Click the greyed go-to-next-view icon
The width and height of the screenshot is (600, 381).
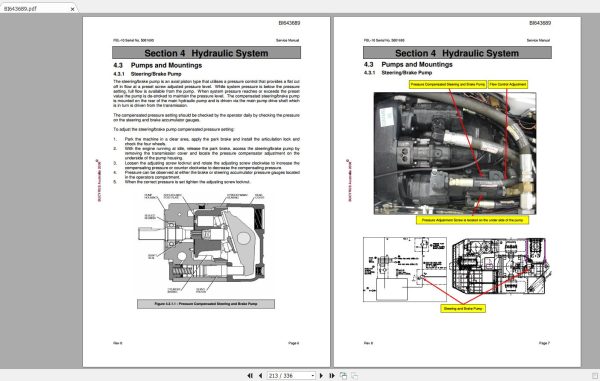click(x=355, y=376)
